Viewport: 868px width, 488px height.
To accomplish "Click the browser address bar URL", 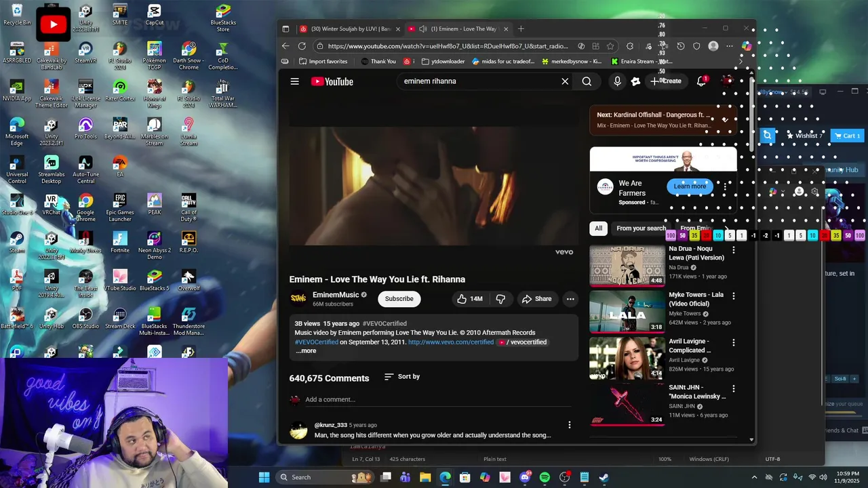I will [448, 46].
